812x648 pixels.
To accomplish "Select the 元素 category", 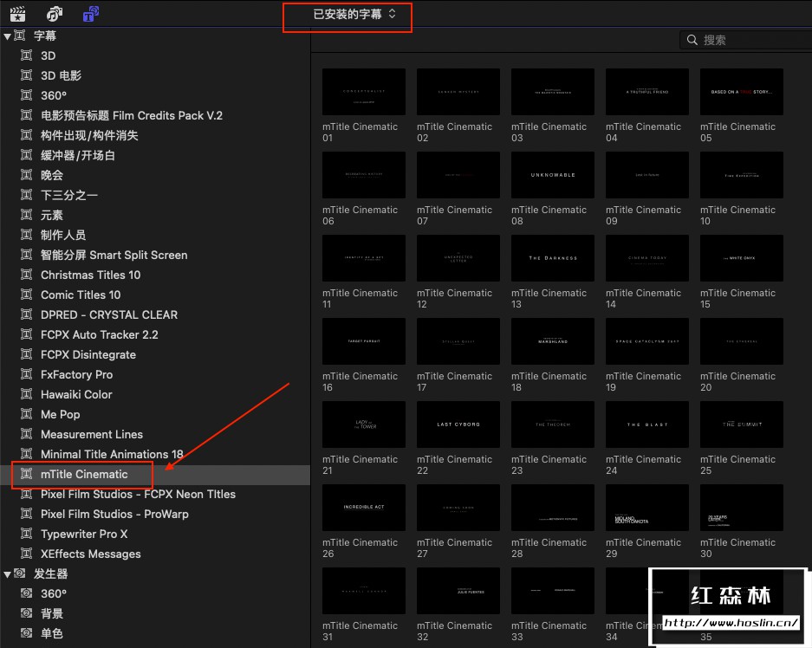I will coord(52,216).
